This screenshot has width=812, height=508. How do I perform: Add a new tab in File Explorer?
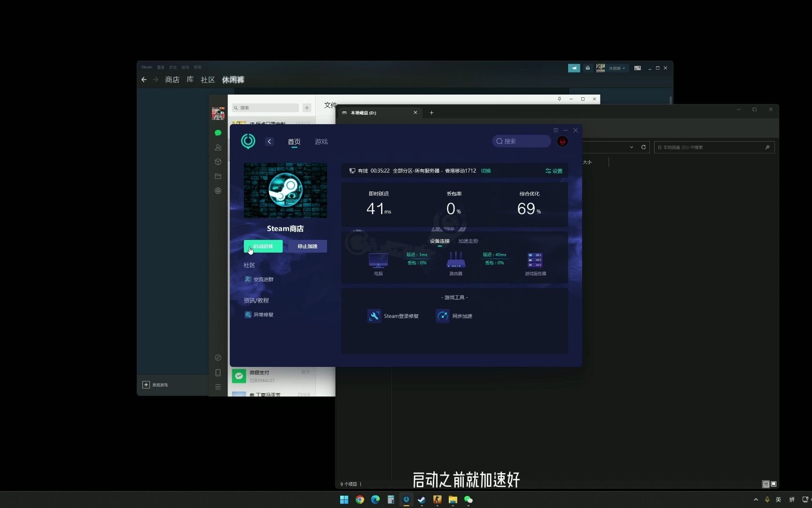pos(431,112)
